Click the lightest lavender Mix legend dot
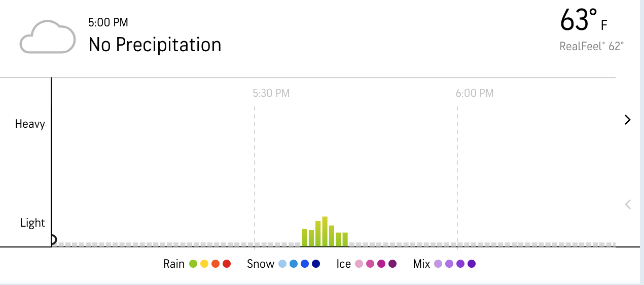 coord(438,264)
